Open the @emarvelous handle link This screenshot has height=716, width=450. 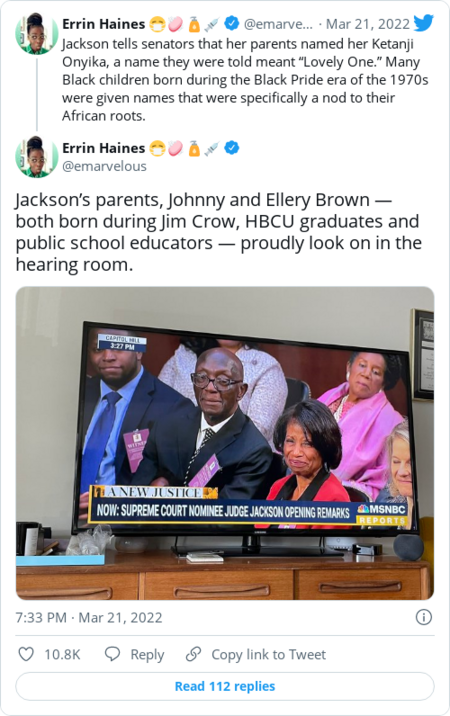point(104,166)
